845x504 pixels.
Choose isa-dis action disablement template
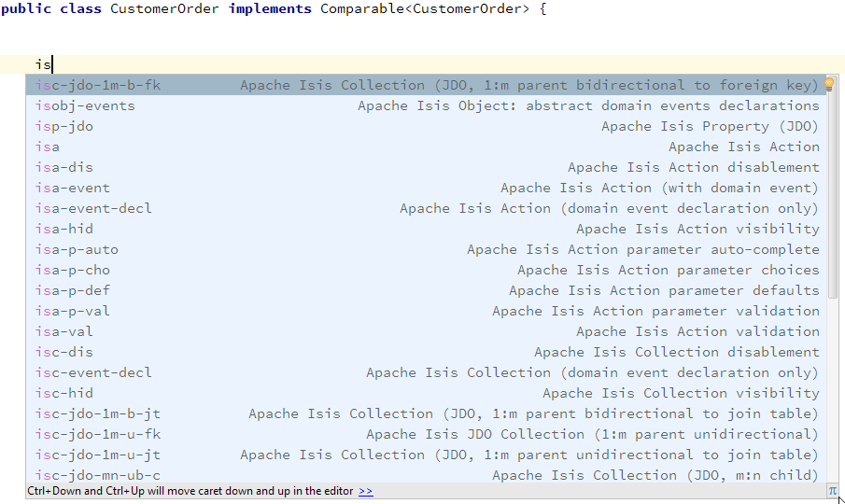64,167
